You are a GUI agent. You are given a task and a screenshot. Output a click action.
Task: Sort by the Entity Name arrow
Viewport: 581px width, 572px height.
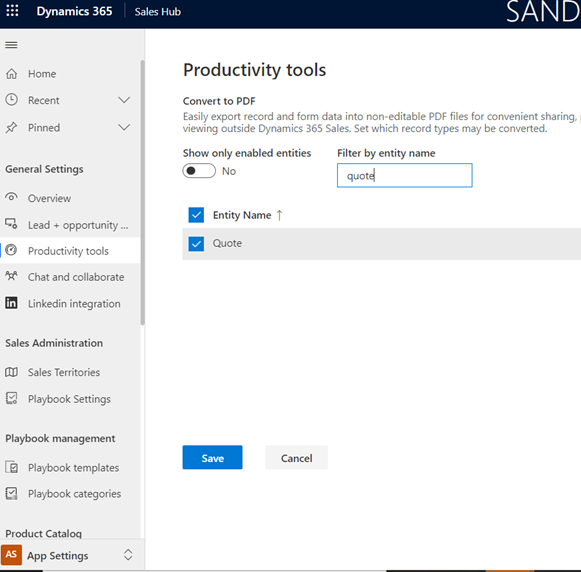pyautogui.click(x=279, y=215)
